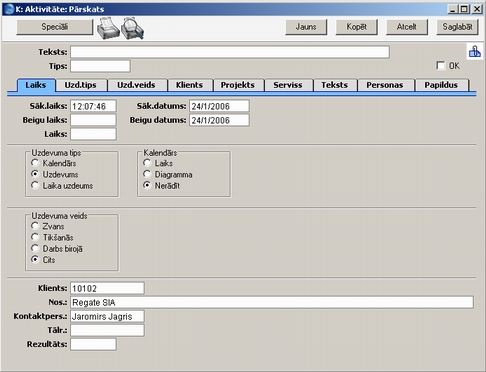This screenshot has height=372, width=486.
Task: Click the Beigu datums date field
Action: (x=219, y=120)
